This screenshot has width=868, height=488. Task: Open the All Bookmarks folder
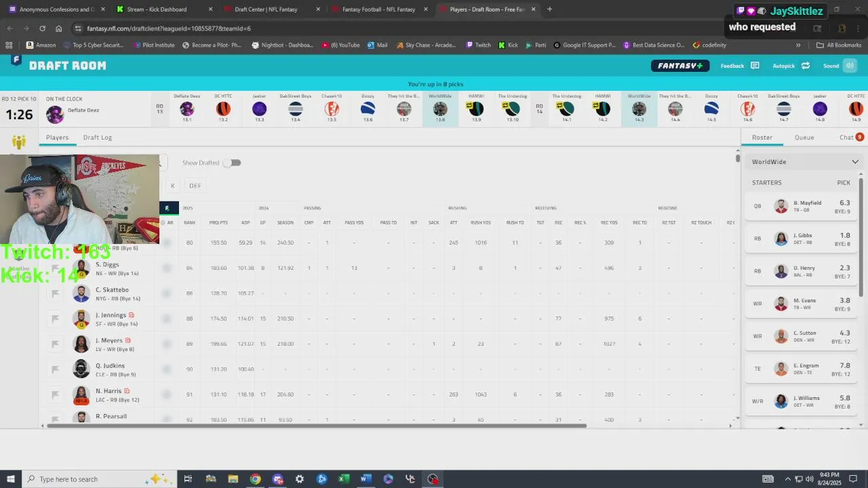pyautogui.click(x=839, y=45)
